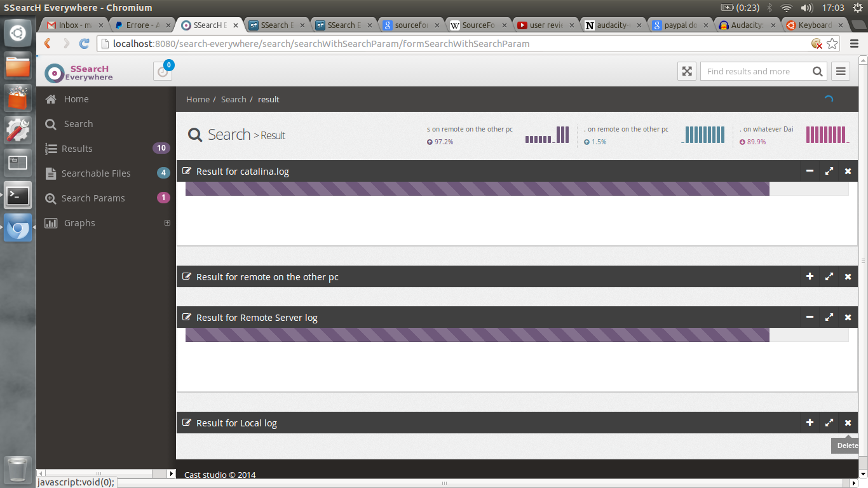
Task: Click the Home breadcrumb link
Action: 198,99
